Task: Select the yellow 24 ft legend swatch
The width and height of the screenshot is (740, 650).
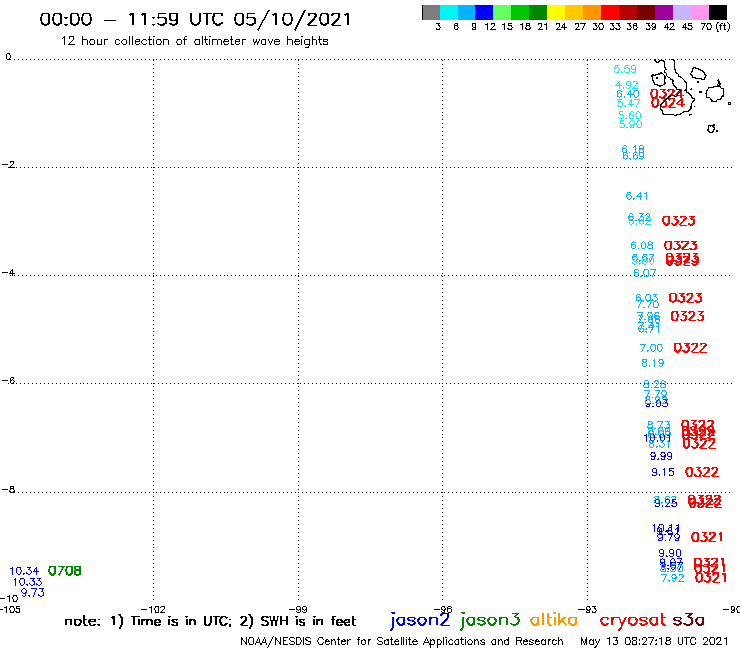Action: pyautogui.click(x=556, y=12)
